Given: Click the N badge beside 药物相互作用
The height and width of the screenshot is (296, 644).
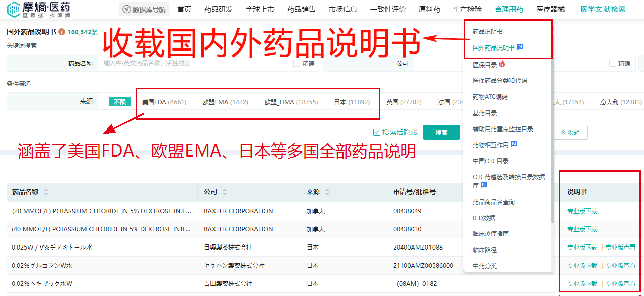Looking at the screenshot, I should pyautogui.click(x=514, y=144).
